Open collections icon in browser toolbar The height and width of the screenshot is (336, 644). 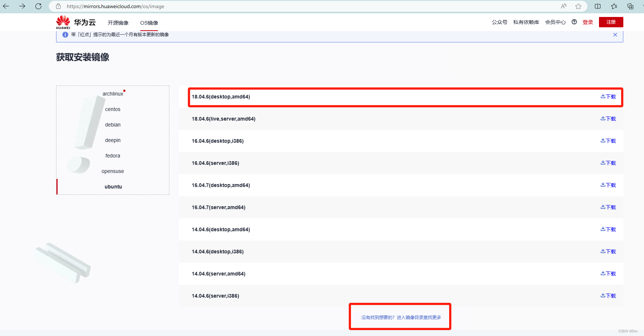(x=630, y=6)
